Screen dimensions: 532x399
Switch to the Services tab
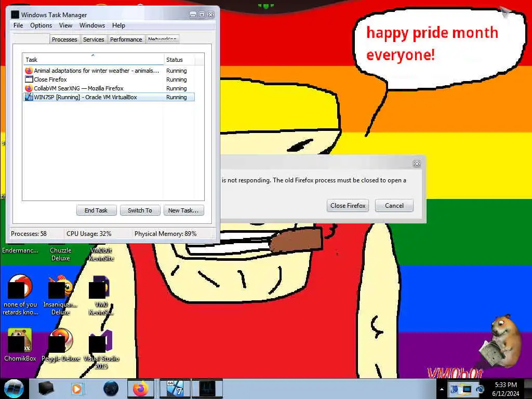point(94,39)
